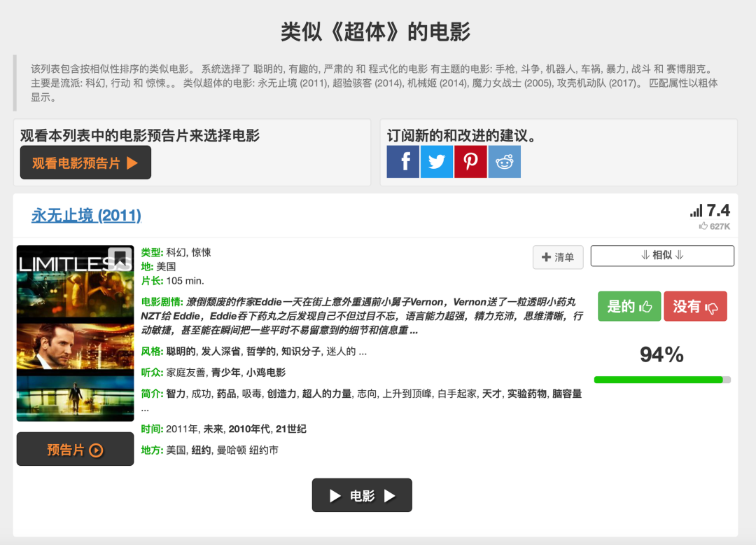Click the 听众 audience keywords line
Screen dimensions: 756x545
(213, 373)
